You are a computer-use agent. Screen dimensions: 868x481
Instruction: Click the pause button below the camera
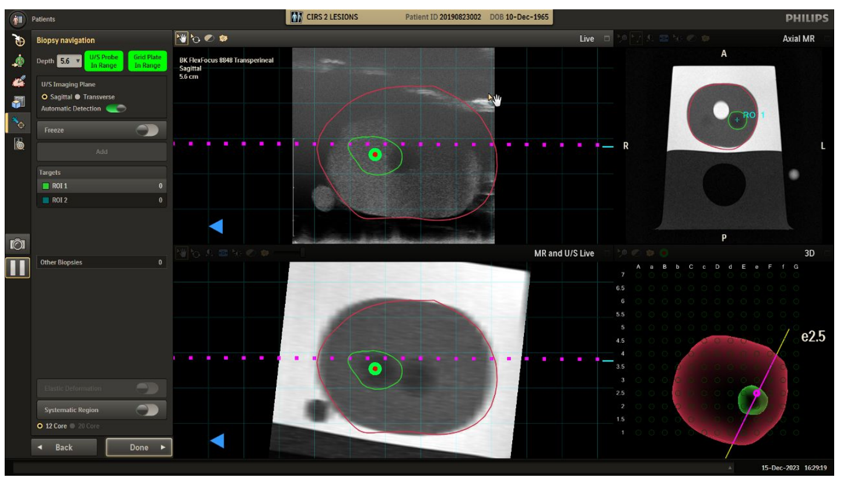(x=18, y=268)
